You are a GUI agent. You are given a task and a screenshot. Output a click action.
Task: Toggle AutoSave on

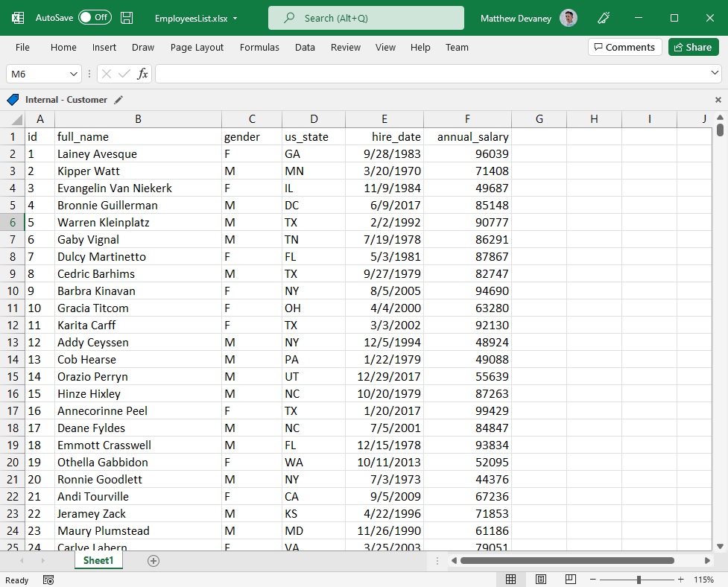point(95,18)
